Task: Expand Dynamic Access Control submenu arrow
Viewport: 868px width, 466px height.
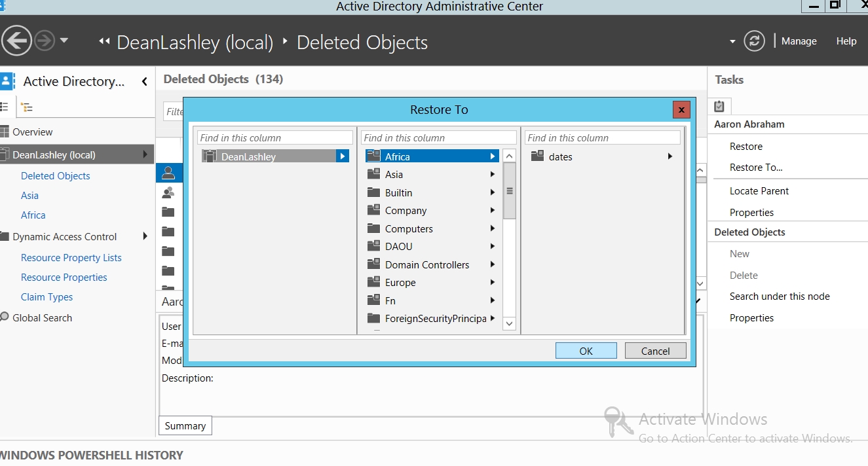Action: pos(145,236)
